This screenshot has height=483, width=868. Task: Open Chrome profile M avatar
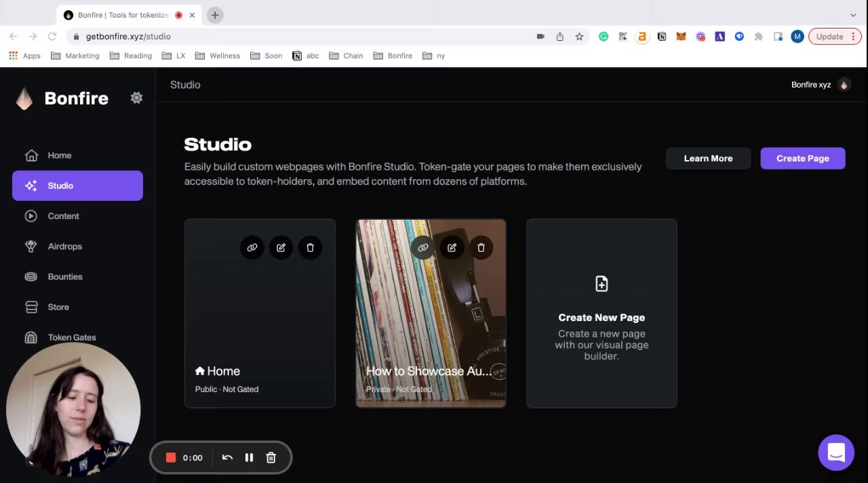797,37
